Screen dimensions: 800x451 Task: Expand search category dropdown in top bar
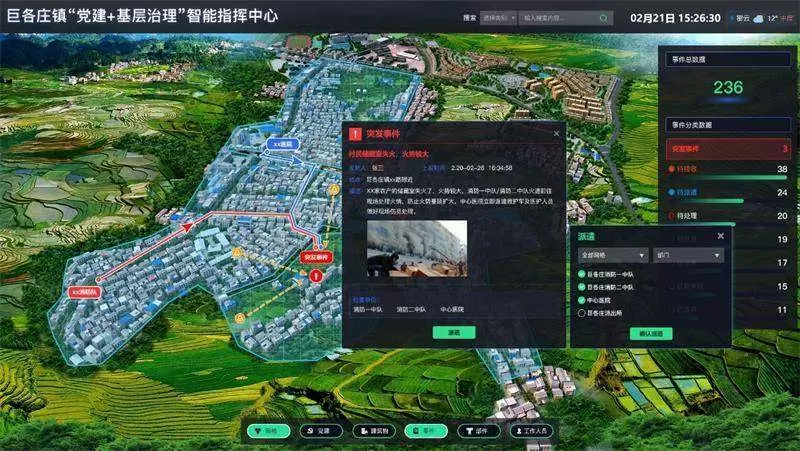tap(498, 18)
